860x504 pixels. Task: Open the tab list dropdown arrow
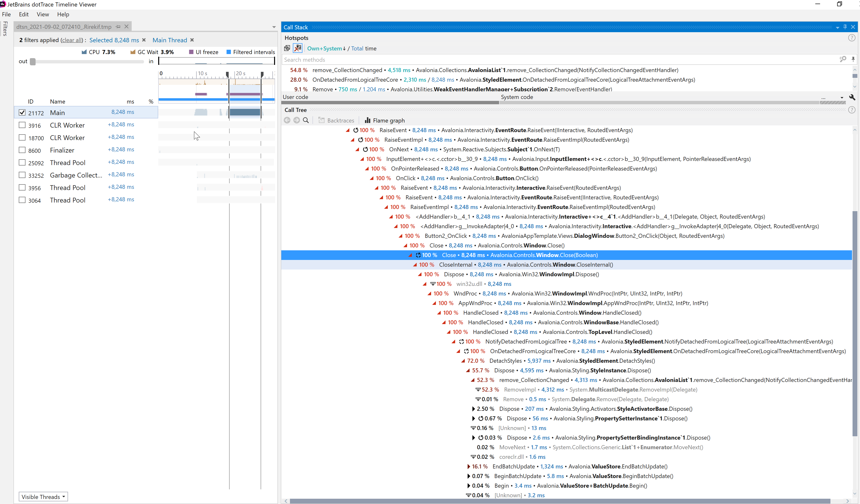click(x=274, y=27)
